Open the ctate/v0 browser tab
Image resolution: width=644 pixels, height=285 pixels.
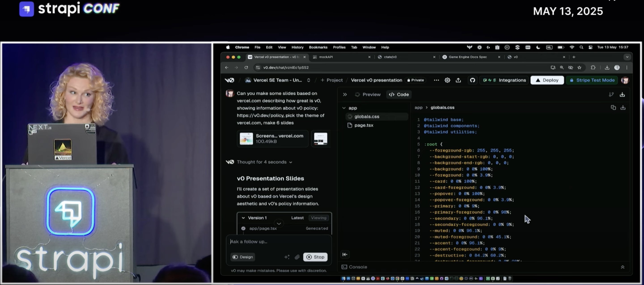click(x=407, y=57)
